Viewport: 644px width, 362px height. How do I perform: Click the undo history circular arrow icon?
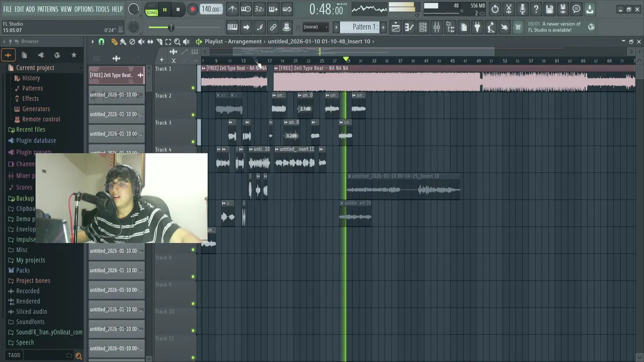coord(495,9)
